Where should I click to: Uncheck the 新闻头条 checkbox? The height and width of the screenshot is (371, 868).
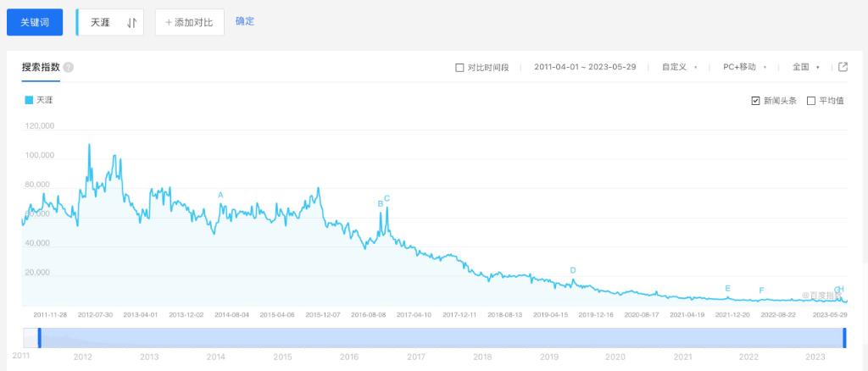click(x=755, y=101)
